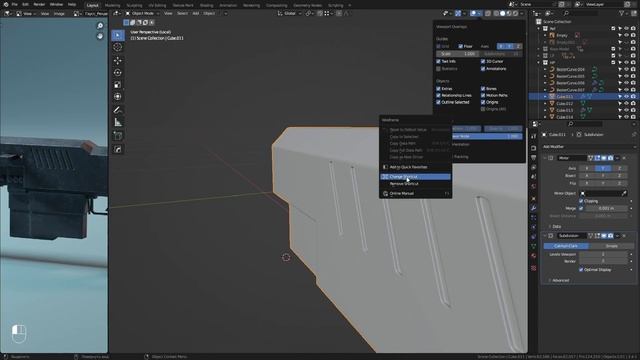Open Mirror modifier extra options dropdown arrow

click(x=617, y=158)
